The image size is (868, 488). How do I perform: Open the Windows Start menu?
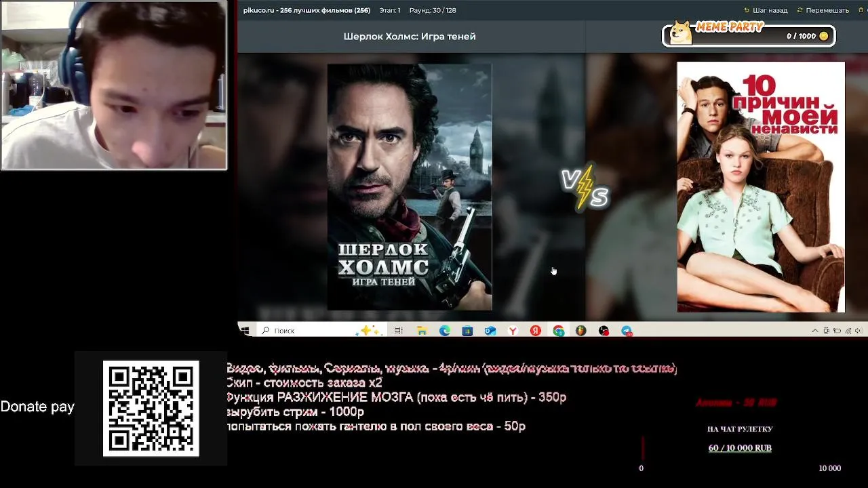click(x=245, y=330)
